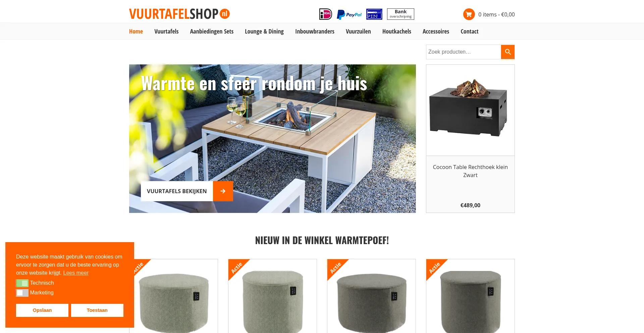
Task: Click the VUURTAFELS BEKIJKEN button
Action: [177, 191]
